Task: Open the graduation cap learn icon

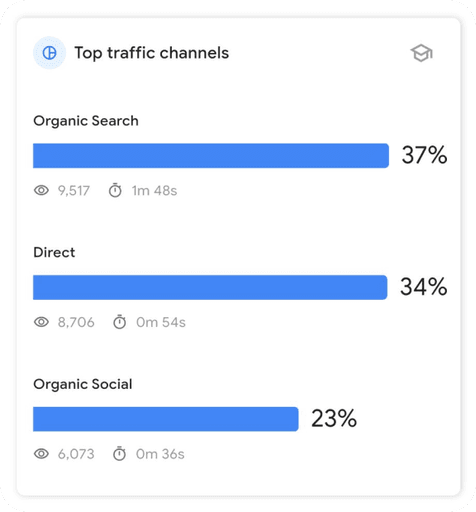Action: (421, 53)
